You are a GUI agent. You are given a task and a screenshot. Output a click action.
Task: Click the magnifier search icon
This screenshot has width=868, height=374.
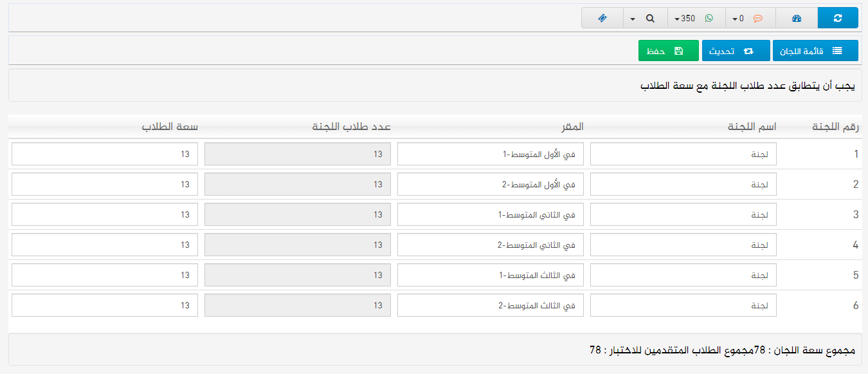point(651,18)
